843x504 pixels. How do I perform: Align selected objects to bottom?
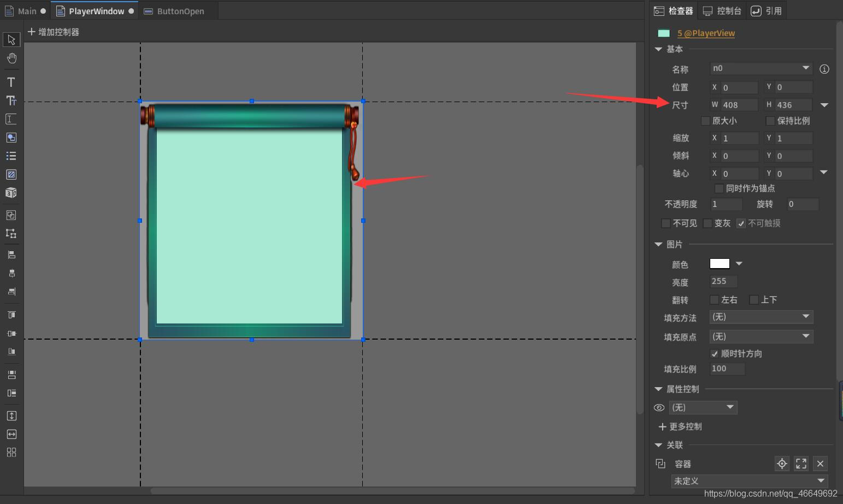11,352
